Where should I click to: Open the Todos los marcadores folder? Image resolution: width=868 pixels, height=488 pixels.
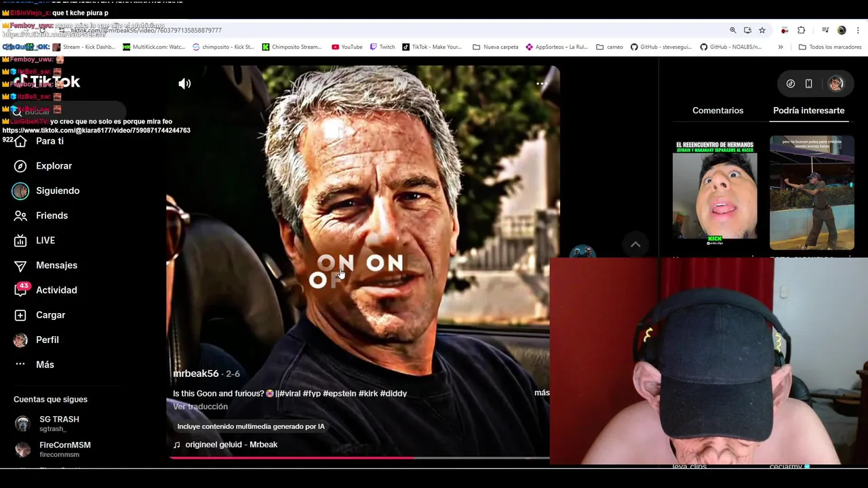(830, 47)
